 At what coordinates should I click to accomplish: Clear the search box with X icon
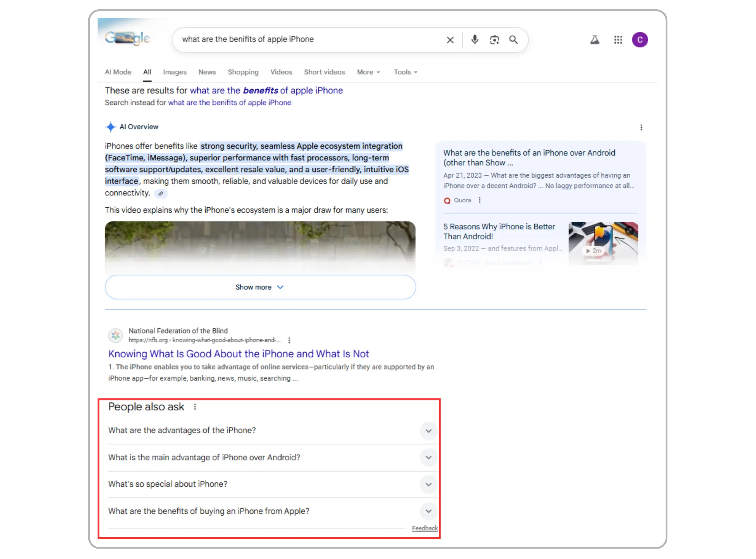[x=450, y=40]
